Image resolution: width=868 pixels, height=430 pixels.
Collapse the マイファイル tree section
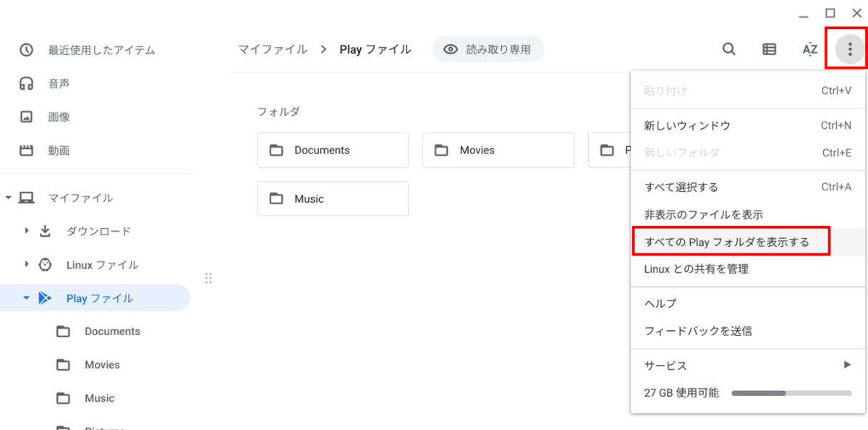(x=8, y=198)
